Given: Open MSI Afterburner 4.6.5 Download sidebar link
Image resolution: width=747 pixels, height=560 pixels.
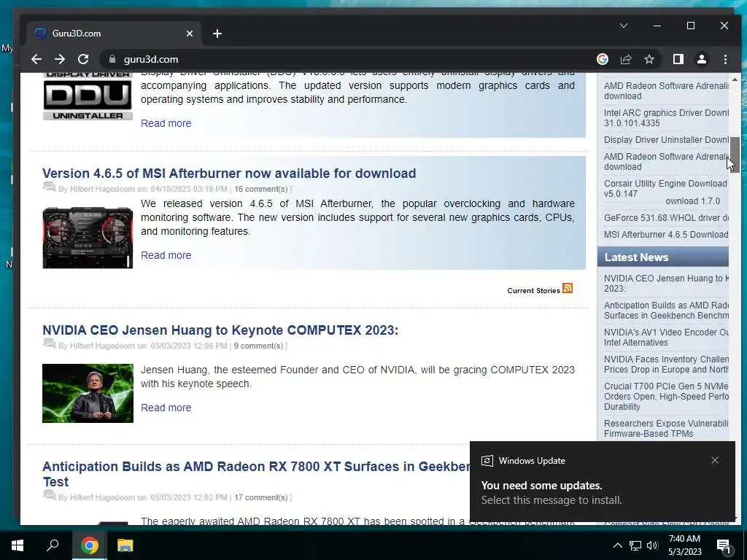Looking at the screenshot, I should coord(666,234).
